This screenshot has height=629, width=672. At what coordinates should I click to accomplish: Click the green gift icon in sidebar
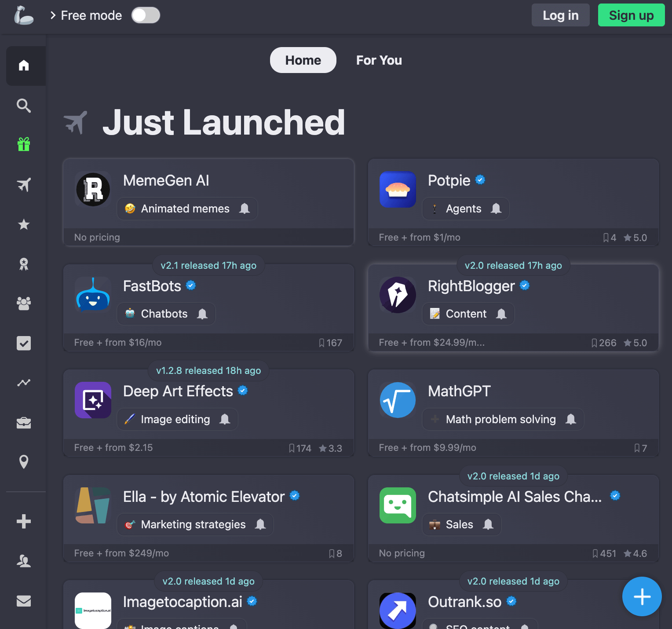(x=24, y=145)
